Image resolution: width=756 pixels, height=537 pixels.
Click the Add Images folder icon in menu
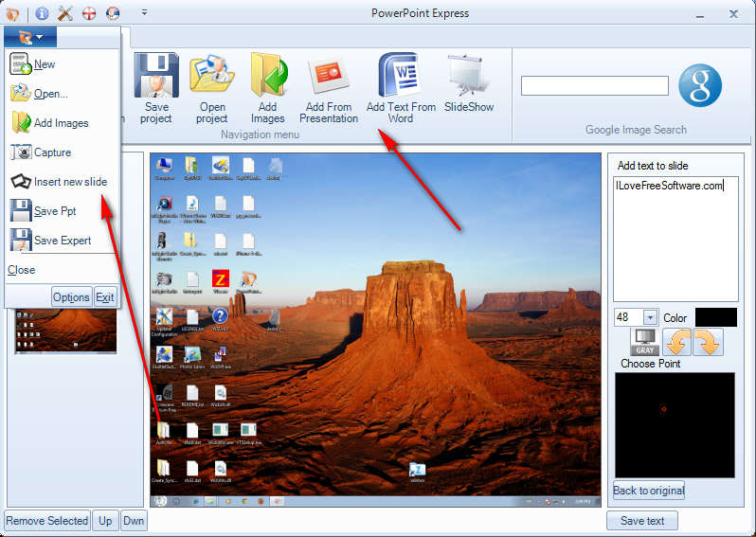pyautogui.click(x=21, y=122)
